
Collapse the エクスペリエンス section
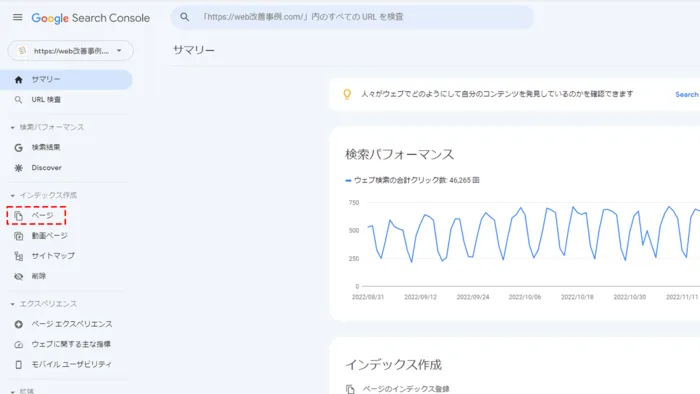tap(12, 304)
